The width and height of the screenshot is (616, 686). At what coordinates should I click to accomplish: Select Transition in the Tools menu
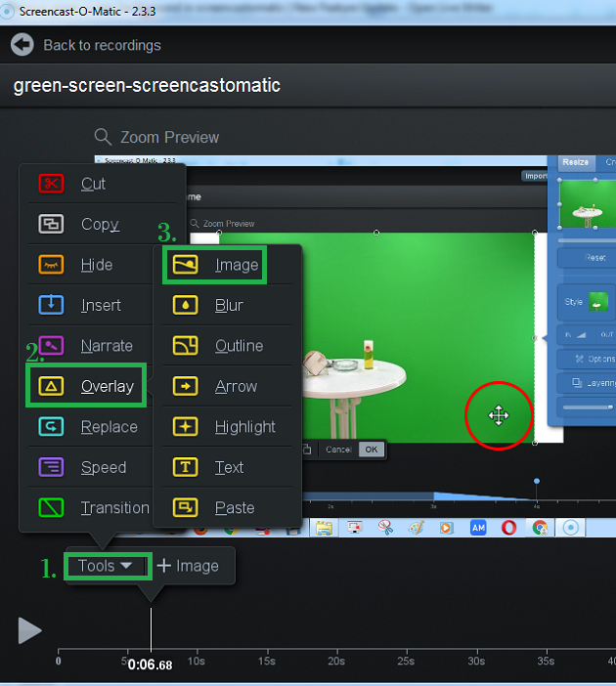click(91, 507)
